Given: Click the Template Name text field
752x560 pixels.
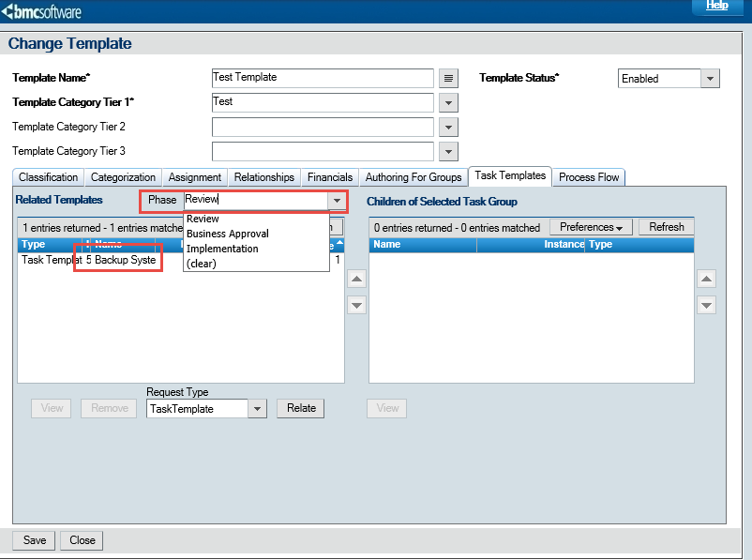Looking at the screenshot, I should (x=323, y=78).
